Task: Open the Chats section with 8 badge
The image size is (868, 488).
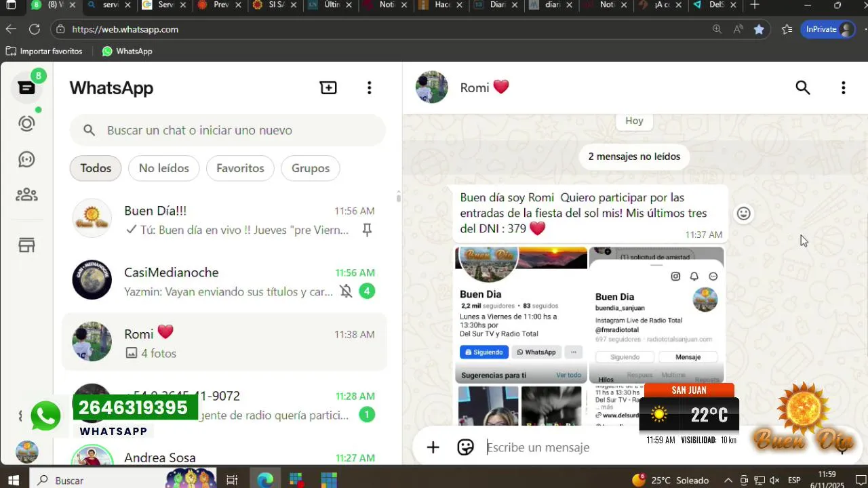Action: [26, 88]
